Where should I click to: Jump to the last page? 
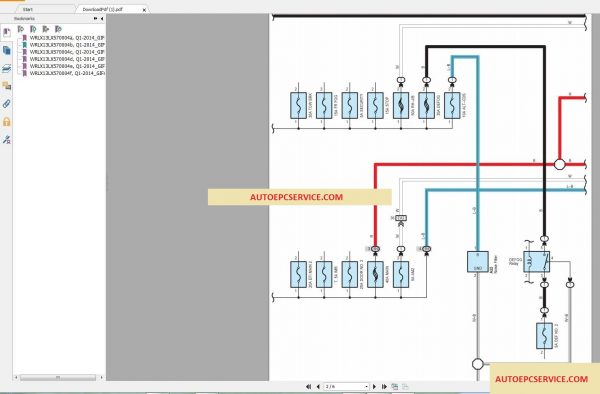384,387
